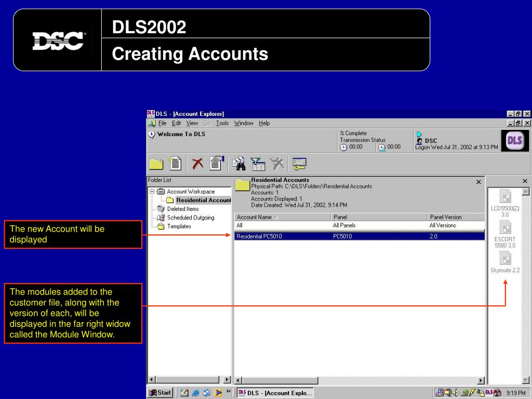Click the binoculars find icon

pyautogui.click(x=239, y=164)
